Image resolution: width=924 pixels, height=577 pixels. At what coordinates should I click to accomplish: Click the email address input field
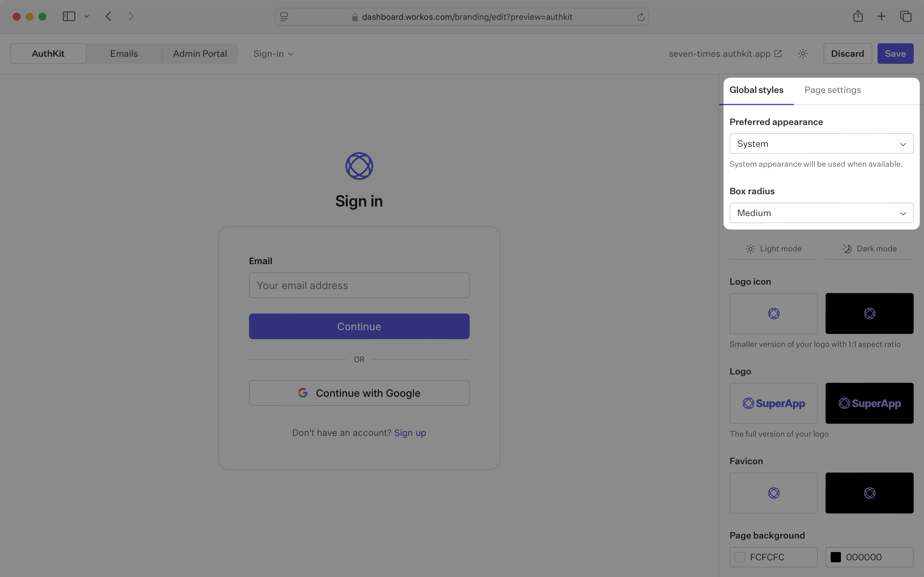[359, 285]
